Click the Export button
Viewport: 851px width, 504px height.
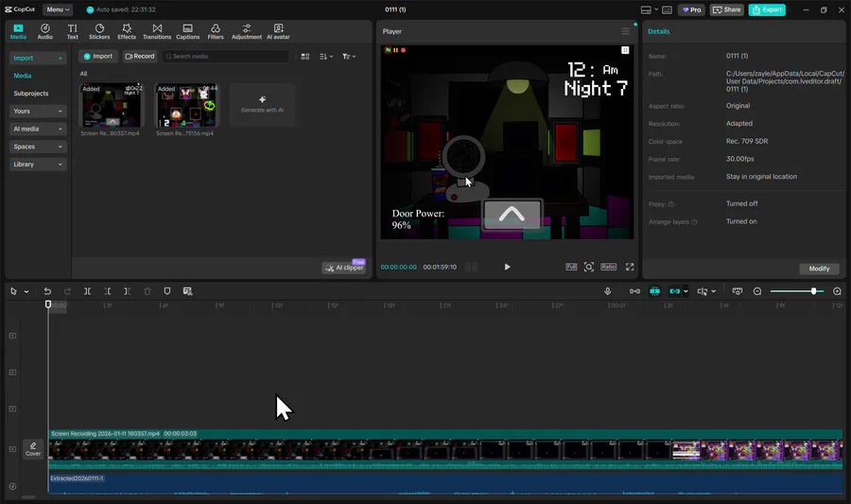point(767,9)
